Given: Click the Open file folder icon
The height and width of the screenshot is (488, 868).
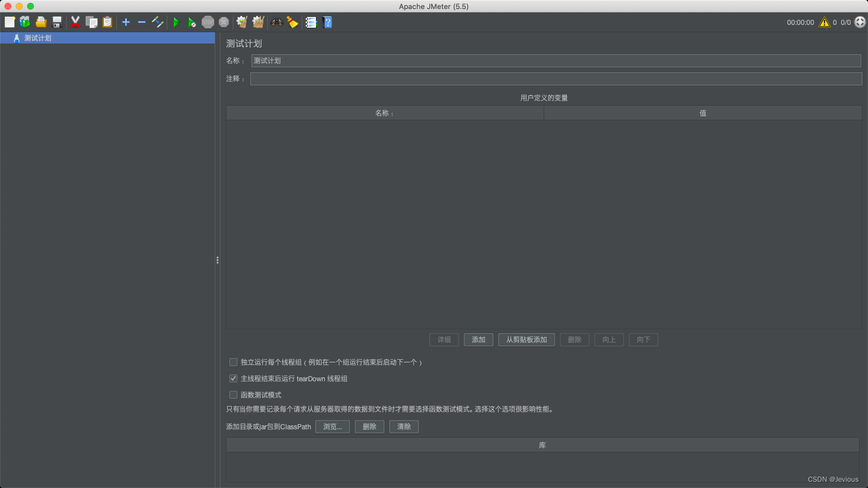Looking at the screenshot, I should 41,22.
